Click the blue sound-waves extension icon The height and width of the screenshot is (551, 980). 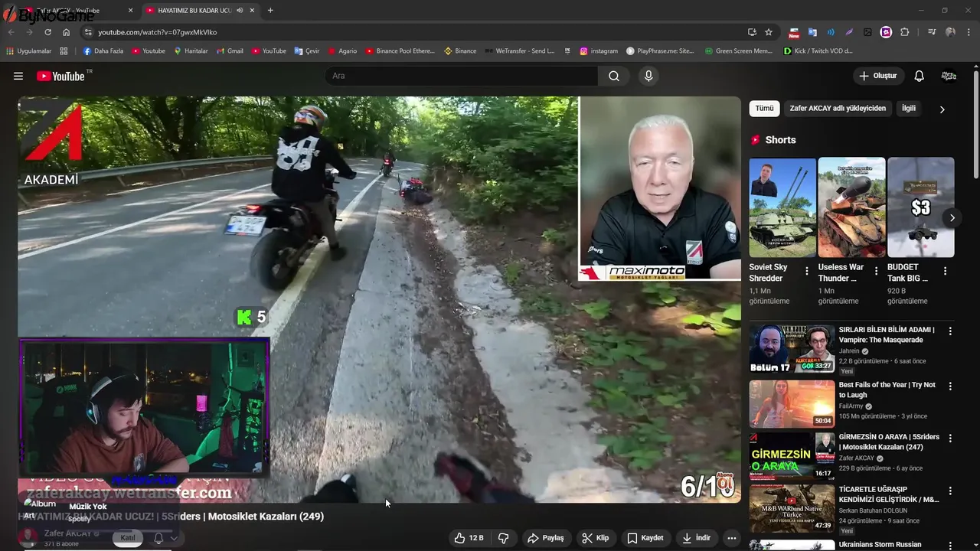click(x=831, y=32)
